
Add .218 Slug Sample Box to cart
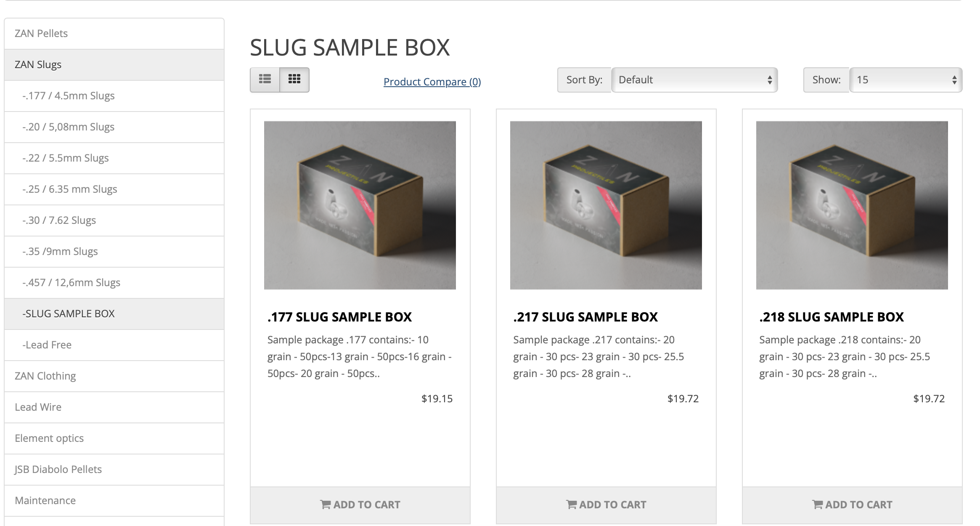852,505
